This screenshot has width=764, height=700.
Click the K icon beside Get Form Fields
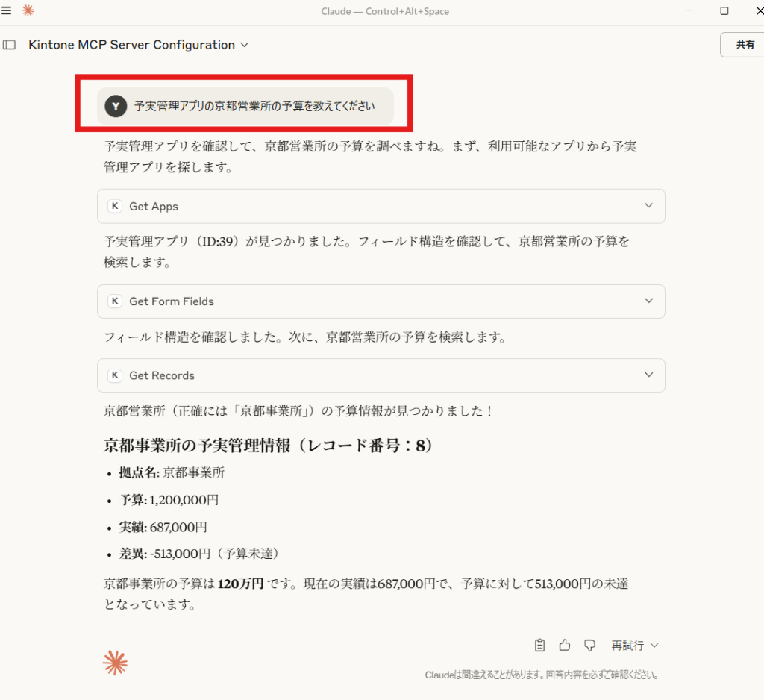pos(115,301)
